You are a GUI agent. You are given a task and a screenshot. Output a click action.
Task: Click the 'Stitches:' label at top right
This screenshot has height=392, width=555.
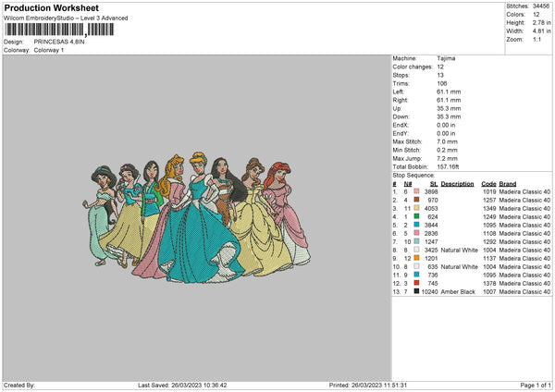517,6
